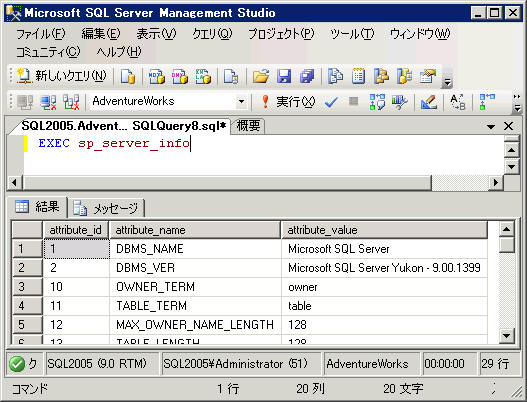Click the results grid scroll down arrow
The width and height of the screenshot is (527, 402).
pos(506,335)
